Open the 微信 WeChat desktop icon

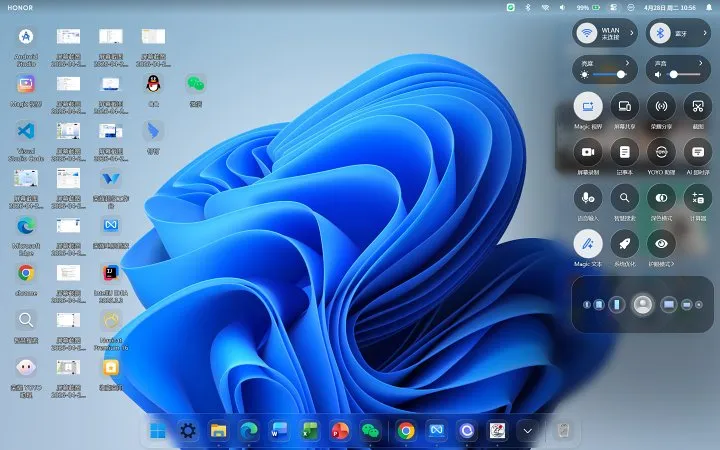click(x=196, y=84)
